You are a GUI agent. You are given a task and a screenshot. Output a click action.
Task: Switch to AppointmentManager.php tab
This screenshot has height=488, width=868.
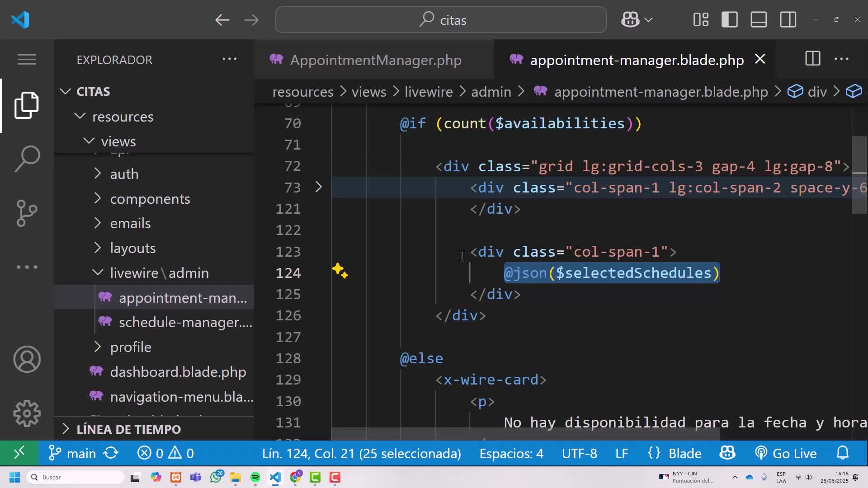click(374, 60)
